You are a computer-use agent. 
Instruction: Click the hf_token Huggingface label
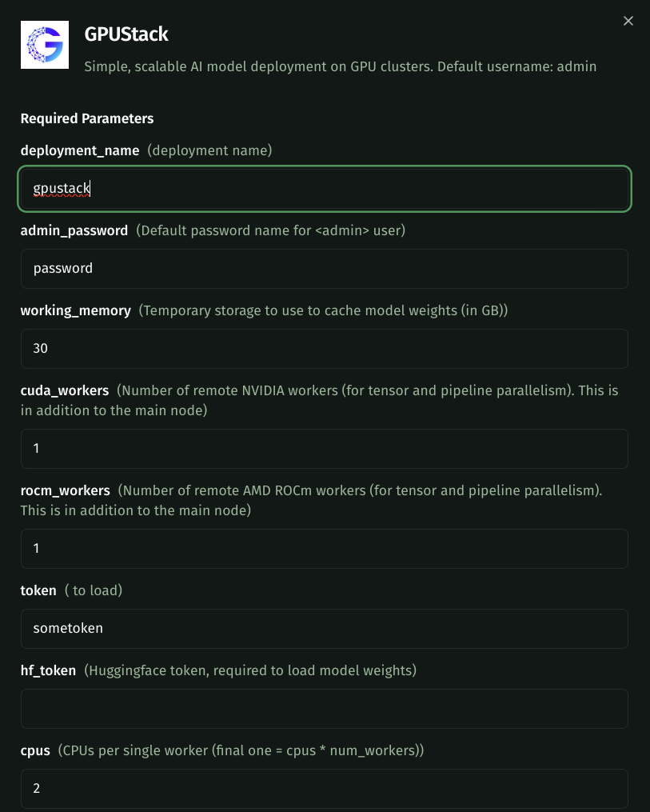pos(48,670)
